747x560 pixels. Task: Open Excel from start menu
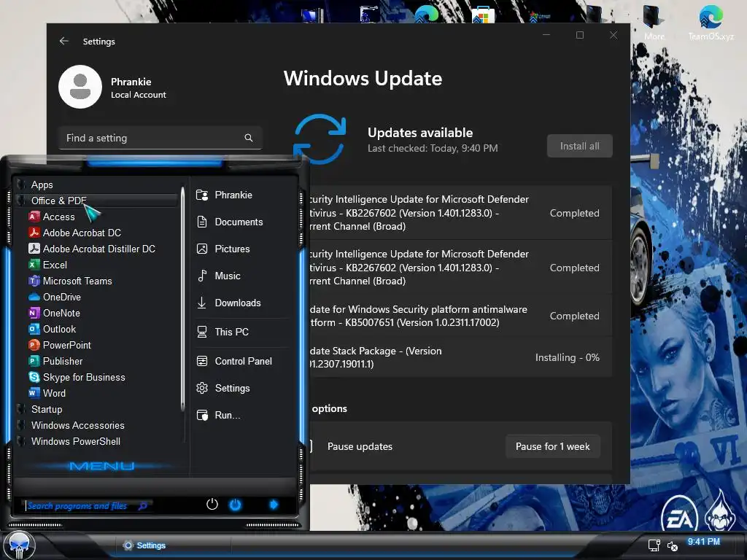47,265
